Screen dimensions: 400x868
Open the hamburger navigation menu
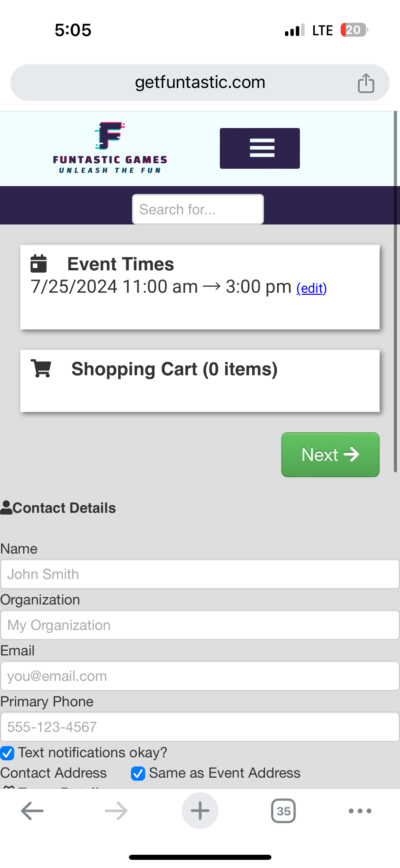coord(260,148)
